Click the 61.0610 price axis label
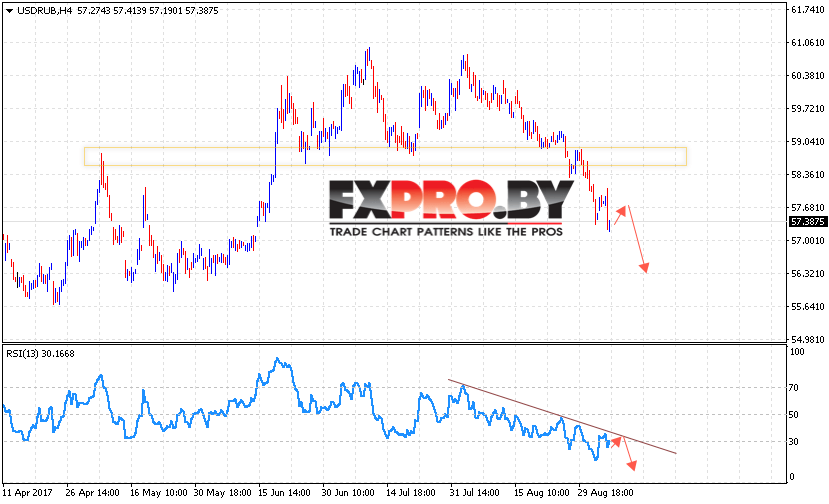829x504 pixels. point(807,43)
